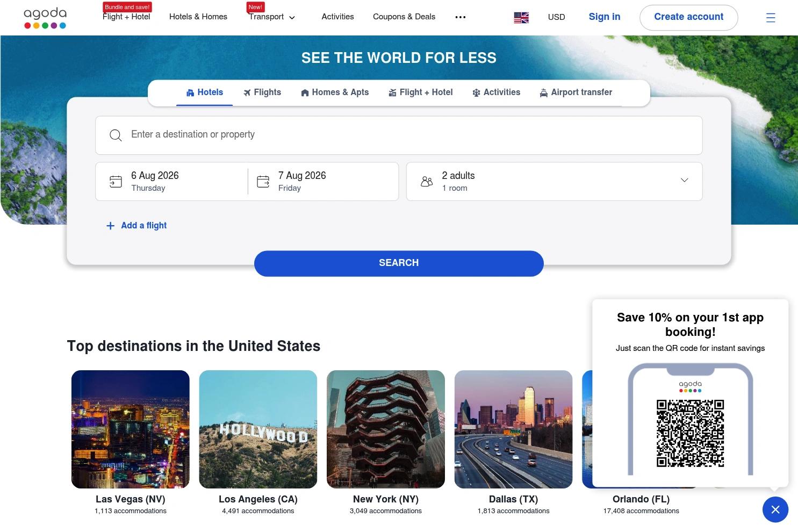
Task: Close the app promotion popup
Action: (775, 509)
